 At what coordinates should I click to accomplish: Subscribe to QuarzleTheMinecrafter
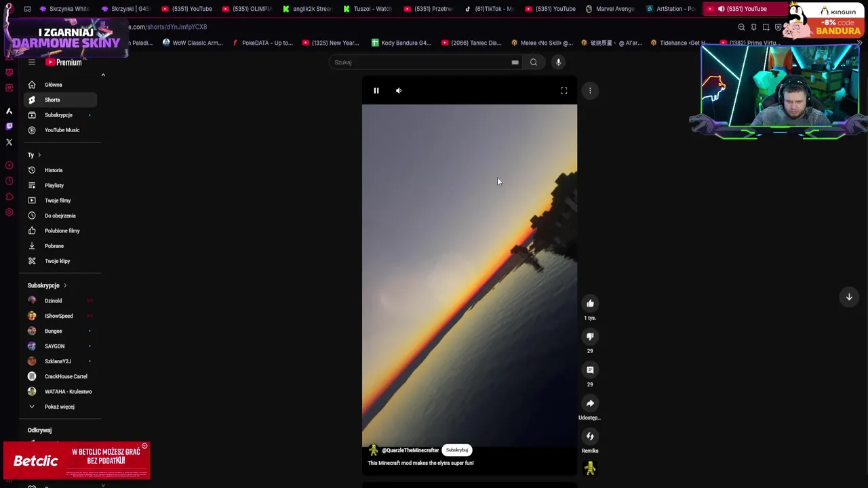point(457,450)
